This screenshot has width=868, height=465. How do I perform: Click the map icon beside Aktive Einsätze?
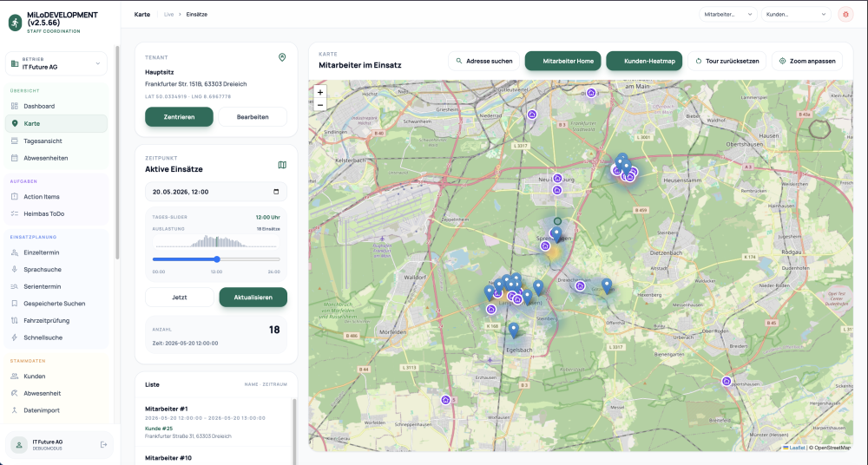coord(282,165)
